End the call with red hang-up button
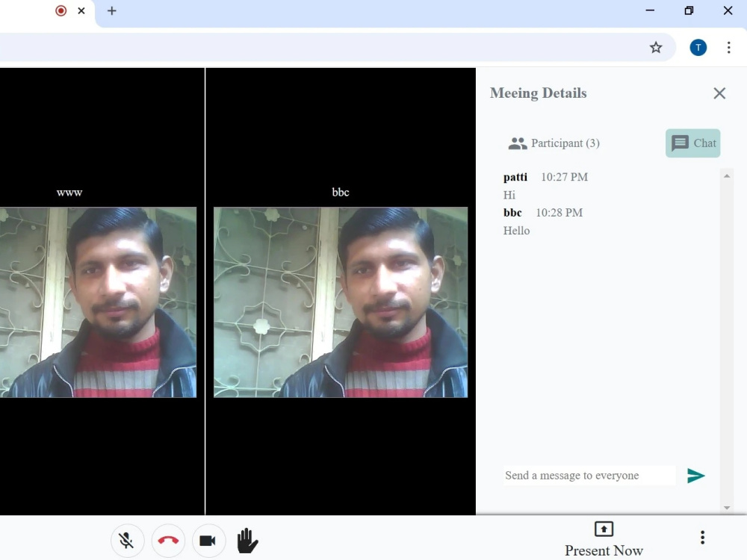The width and height of the screenshot is (747, 560). click(x=168, y=541)
